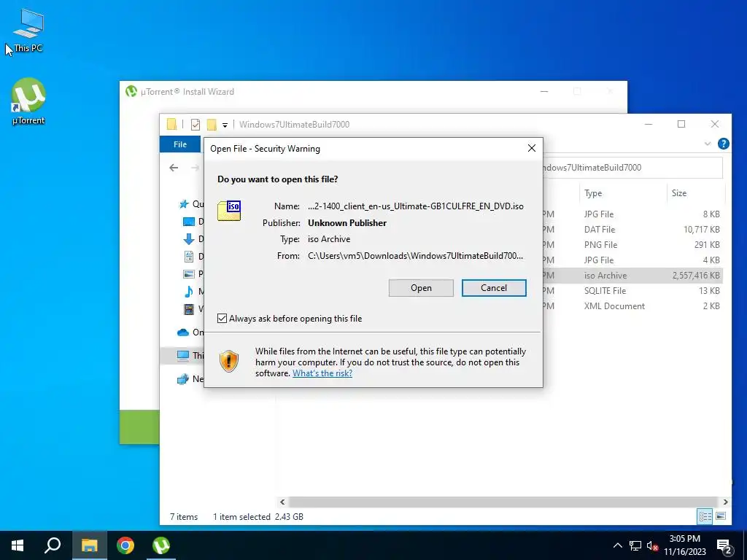Select the Documents icon in sidebar

pyautogui.click(x=189, y=256)
